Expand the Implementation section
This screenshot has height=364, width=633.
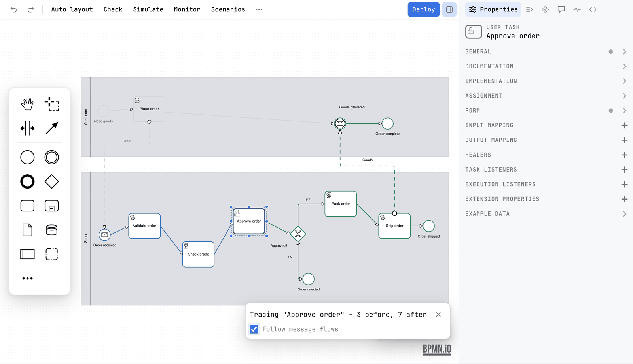tap(546, 81)
